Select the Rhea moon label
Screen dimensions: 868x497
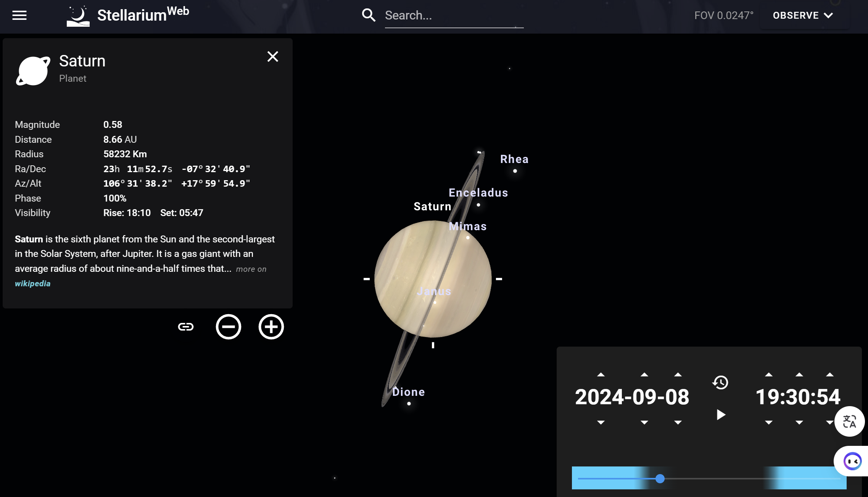514,159
